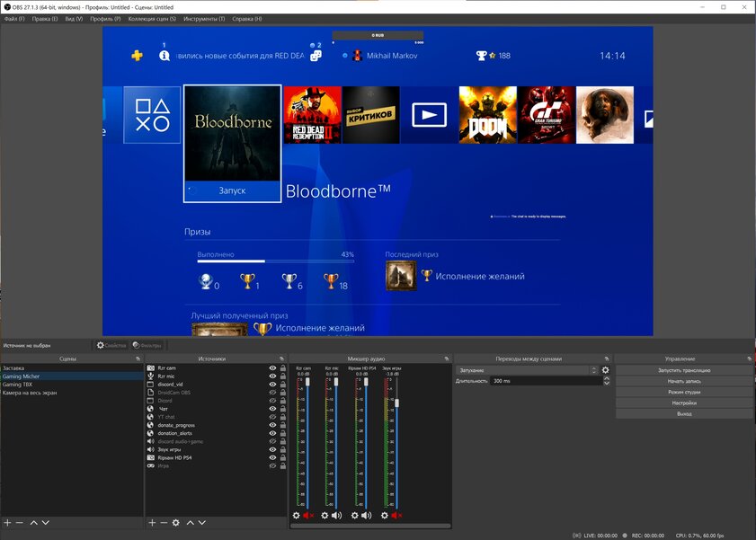Hide the donation_alerts source
756x540 pixels.
[x=272, y=433]
